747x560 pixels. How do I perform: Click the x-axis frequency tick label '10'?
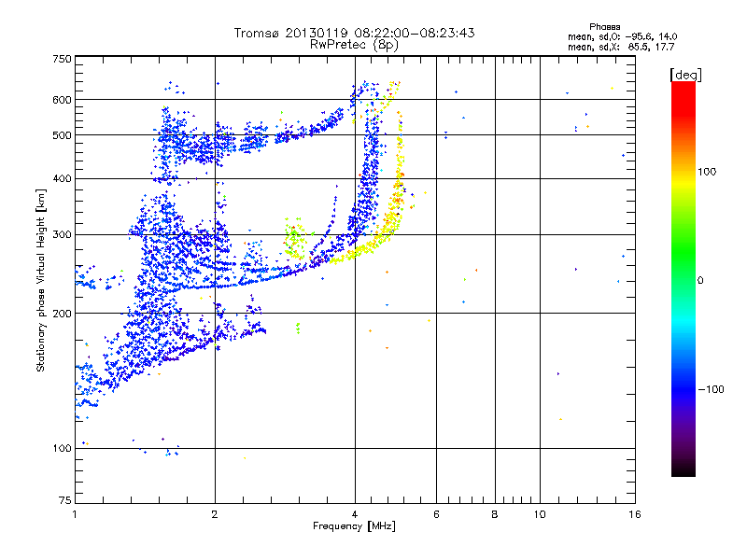[540, 515]
